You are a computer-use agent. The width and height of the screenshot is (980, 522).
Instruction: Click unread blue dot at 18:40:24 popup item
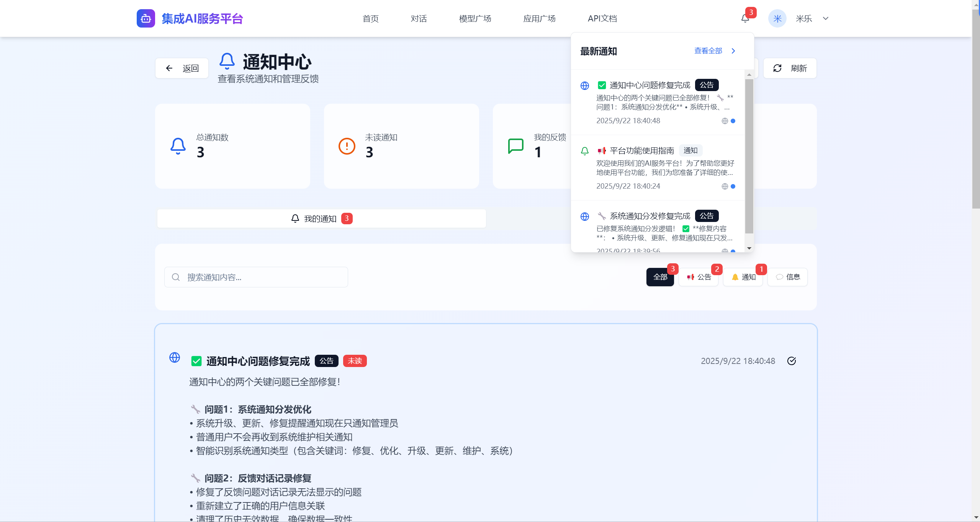[733, 186]
